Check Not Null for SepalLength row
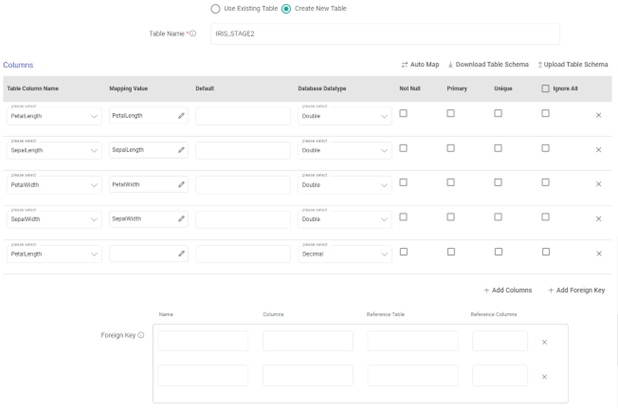 [x=403, y=148]
